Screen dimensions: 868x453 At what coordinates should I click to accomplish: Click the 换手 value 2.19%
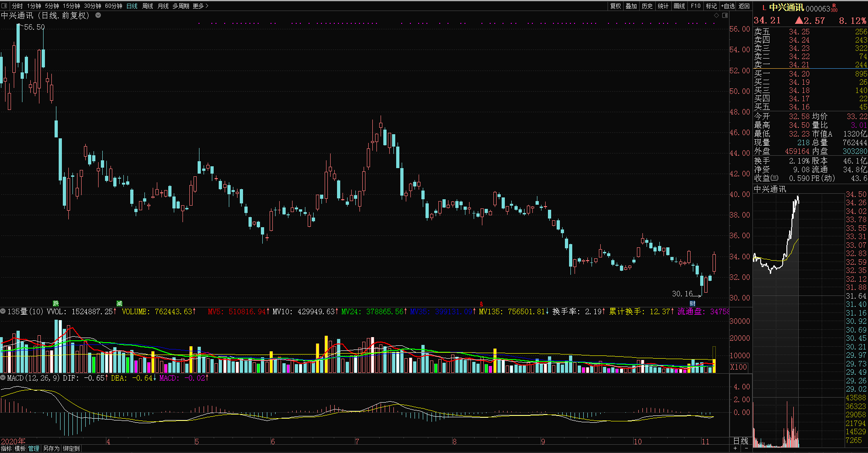tap(798, 161)
